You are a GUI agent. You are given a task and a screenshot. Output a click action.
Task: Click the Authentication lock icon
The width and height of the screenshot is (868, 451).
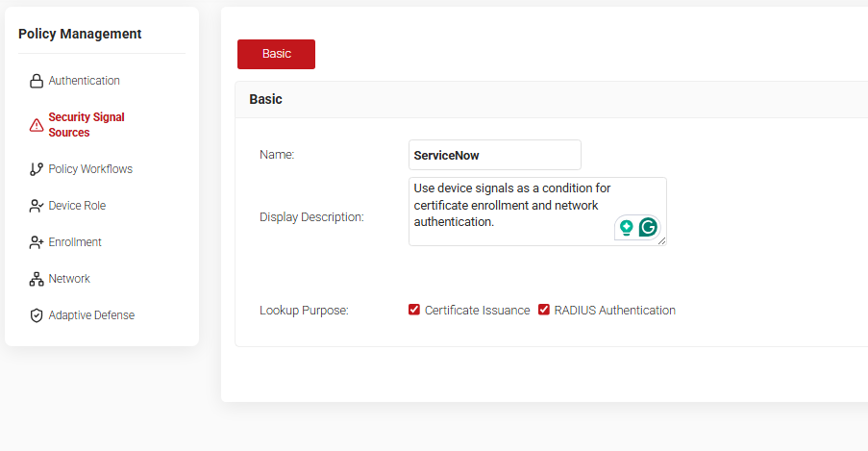tap(37, 81)
